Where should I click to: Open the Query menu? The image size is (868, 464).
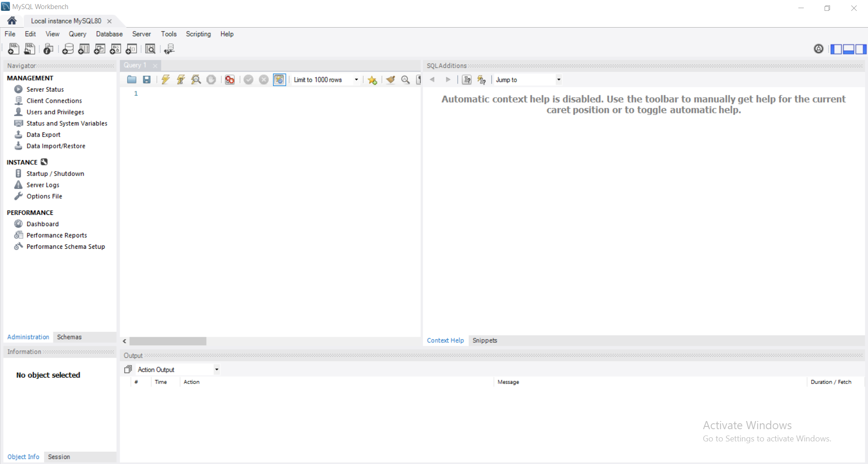77,34
